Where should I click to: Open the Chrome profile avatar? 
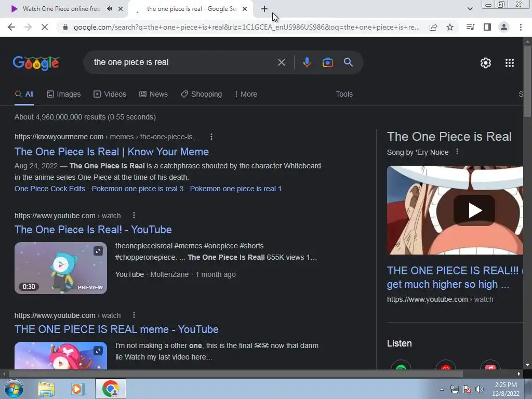coord(504,27)
